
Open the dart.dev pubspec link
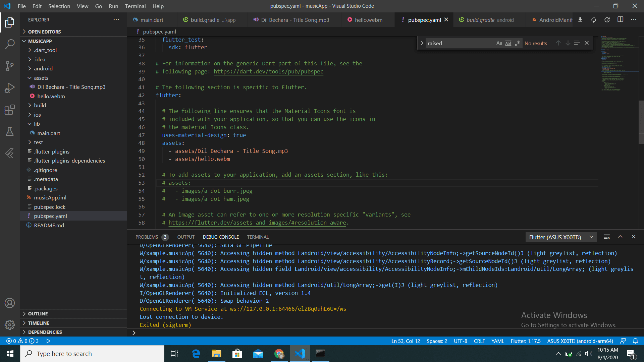[x=268, y=71]
